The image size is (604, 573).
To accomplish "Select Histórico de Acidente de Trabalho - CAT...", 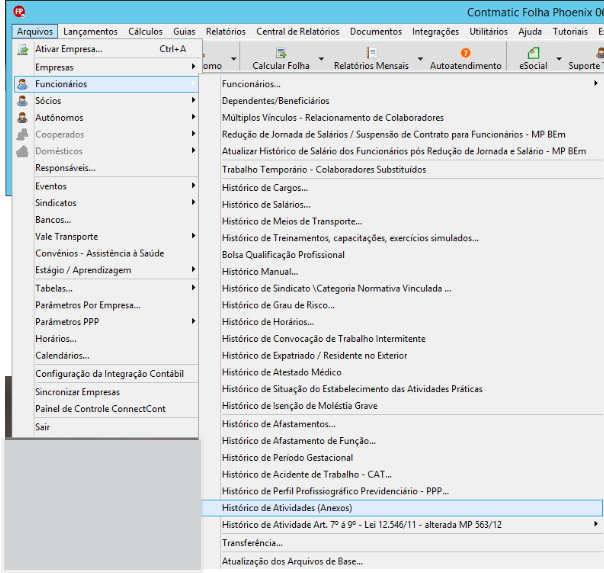I will [402, 474].
